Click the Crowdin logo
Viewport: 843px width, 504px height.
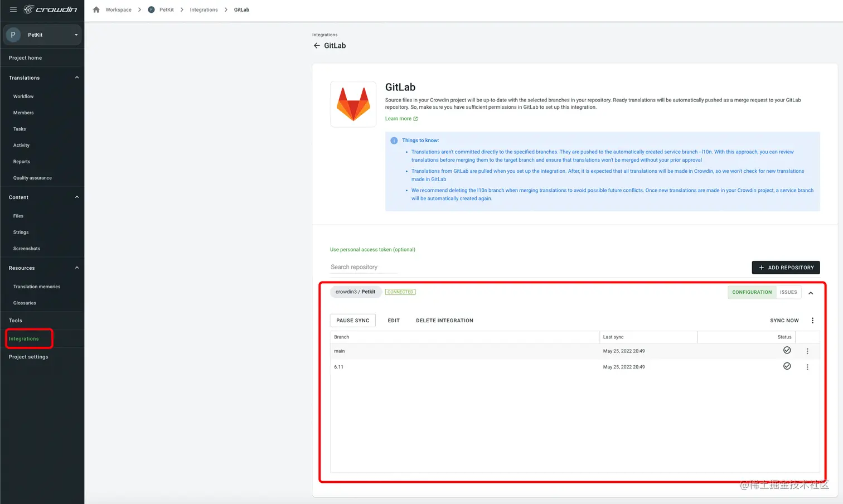pyautogui.click(x=50, y=9)
